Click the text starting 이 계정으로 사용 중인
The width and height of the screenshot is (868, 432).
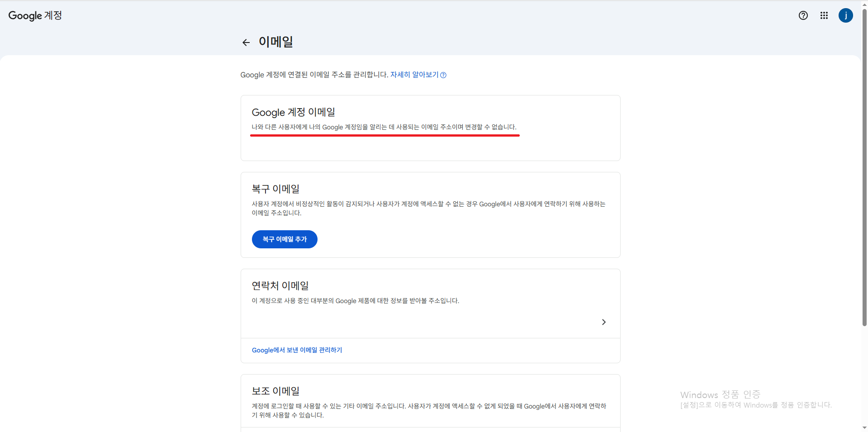(x=356, y=301)
